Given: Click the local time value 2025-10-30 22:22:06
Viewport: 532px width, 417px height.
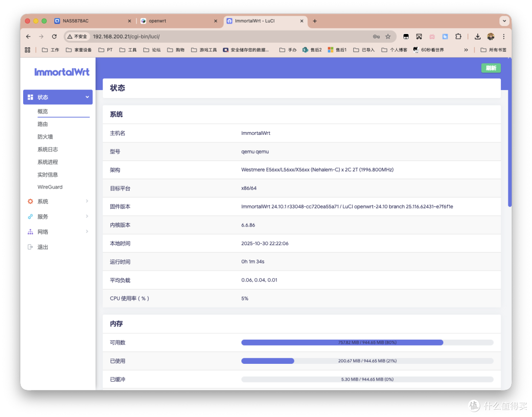Looking at the screenshot, I should 265,243.
